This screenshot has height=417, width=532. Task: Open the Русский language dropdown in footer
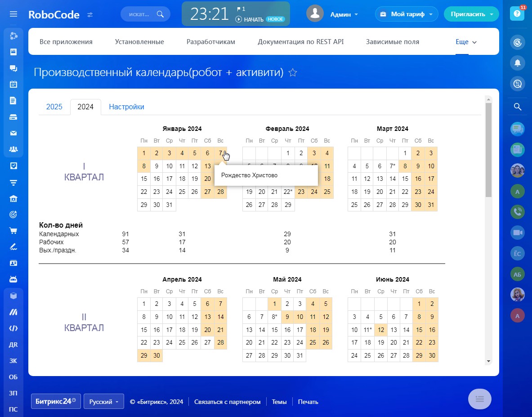[x=104, y=402]
